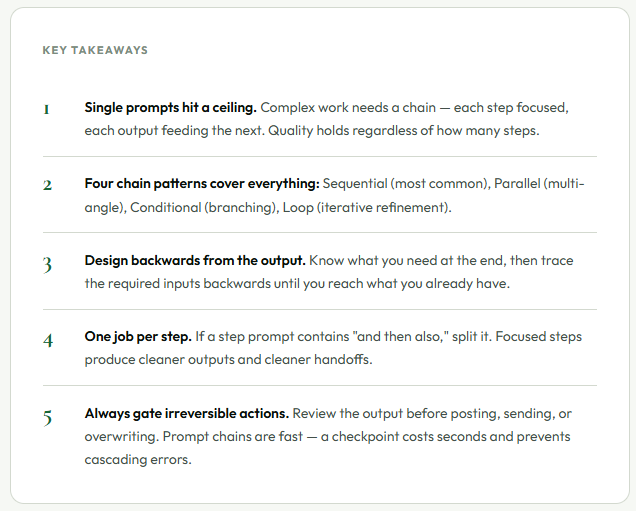Click 'Parallel (multi-' text in takeaway two
This screenshot has width=636, height=511.
tap(539, 184)
